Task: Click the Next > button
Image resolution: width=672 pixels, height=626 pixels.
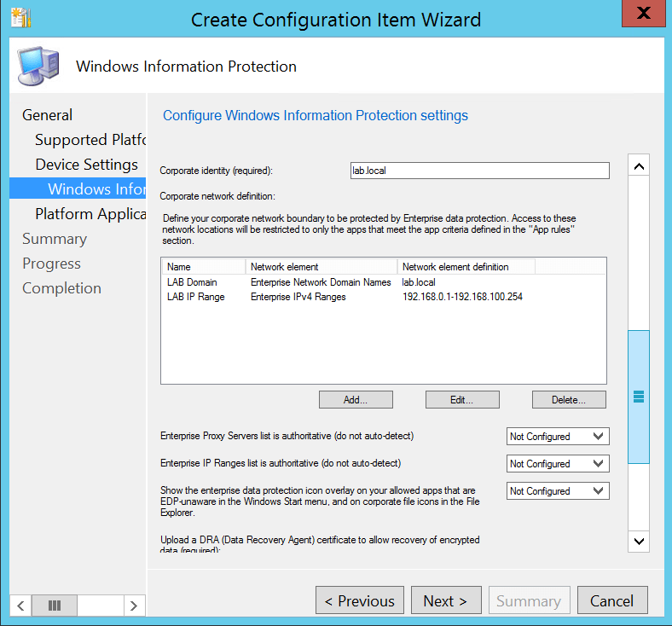Action: 446,600
